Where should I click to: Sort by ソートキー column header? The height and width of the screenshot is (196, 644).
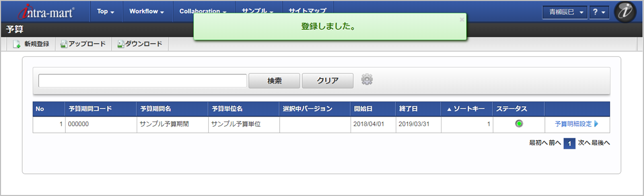pos(466,109)
